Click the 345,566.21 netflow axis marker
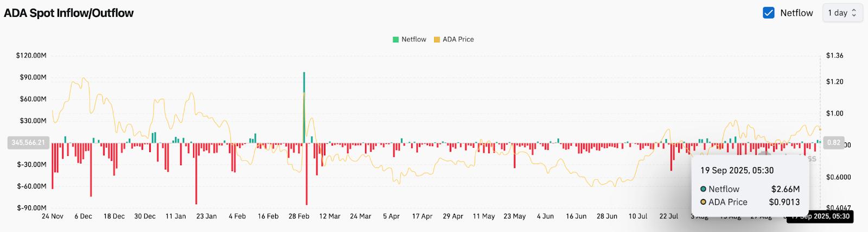The width and height of the screenshot is (868, 232). (x=28, y=143)
